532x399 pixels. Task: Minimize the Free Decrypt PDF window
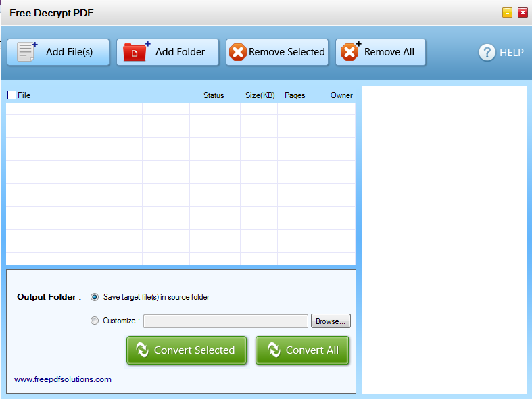coord(507,13)
